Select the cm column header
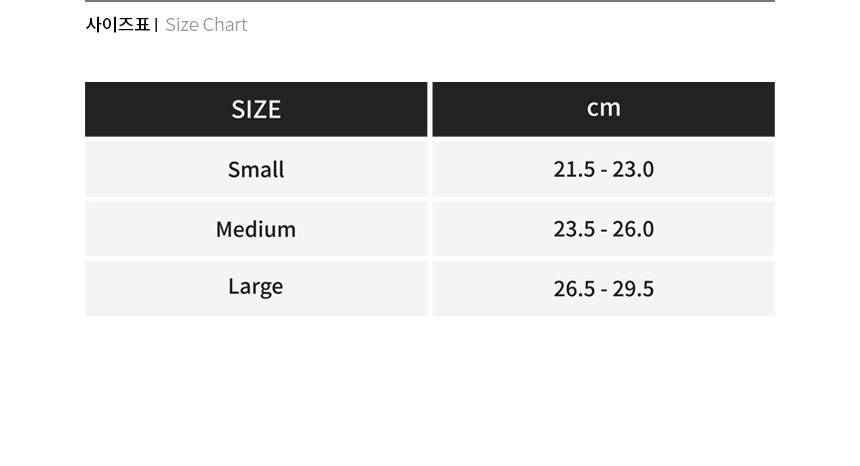This screenshot has height=466, width=860. (604, 108)
